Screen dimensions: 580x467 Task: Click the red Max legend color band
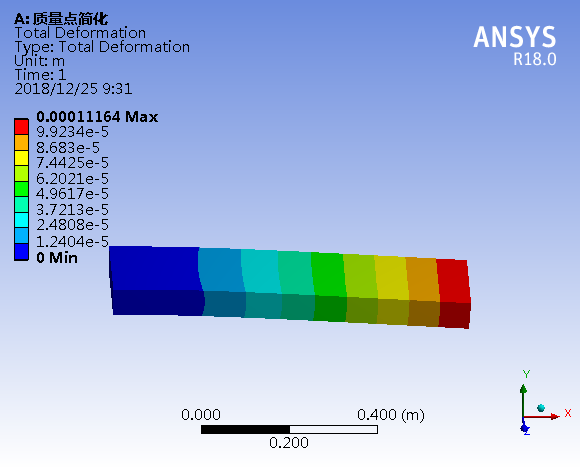tap(21, 127)
